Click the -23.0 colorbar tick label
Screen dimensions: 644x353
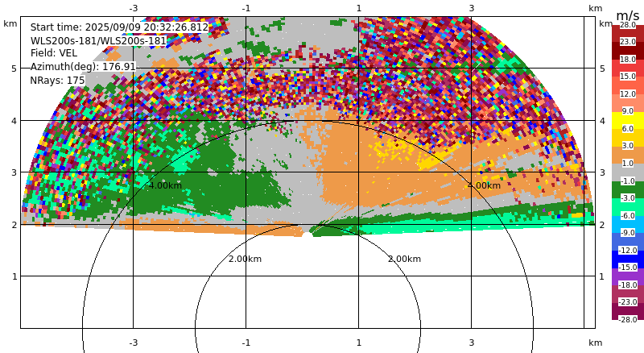[628, 302]
